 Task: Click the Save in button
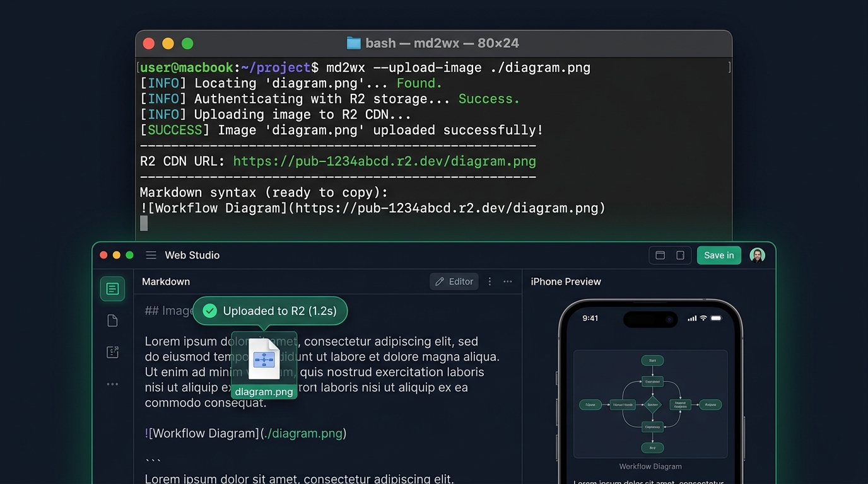coord(718,255)
